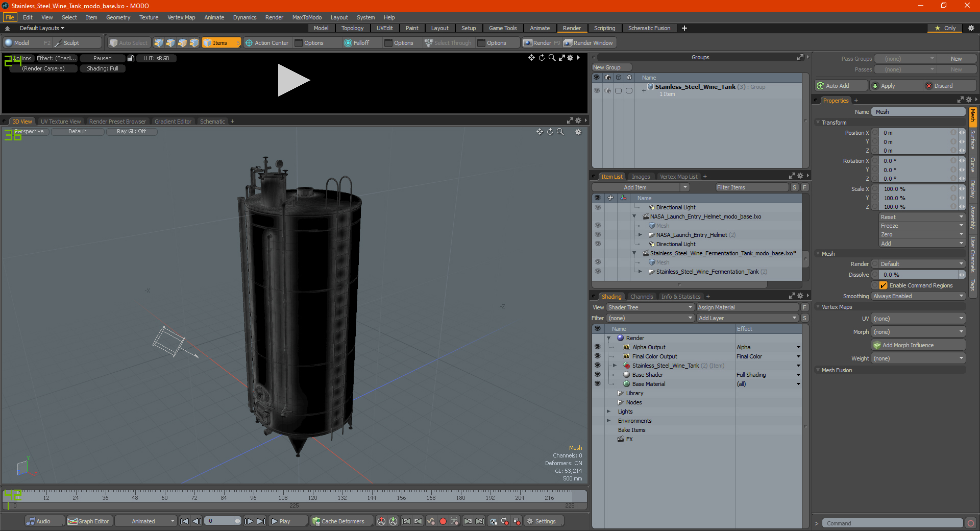Toggle visibility of NASA_Launch_Entry_Helmet item
980x531 pixels.
click(598, 235)
